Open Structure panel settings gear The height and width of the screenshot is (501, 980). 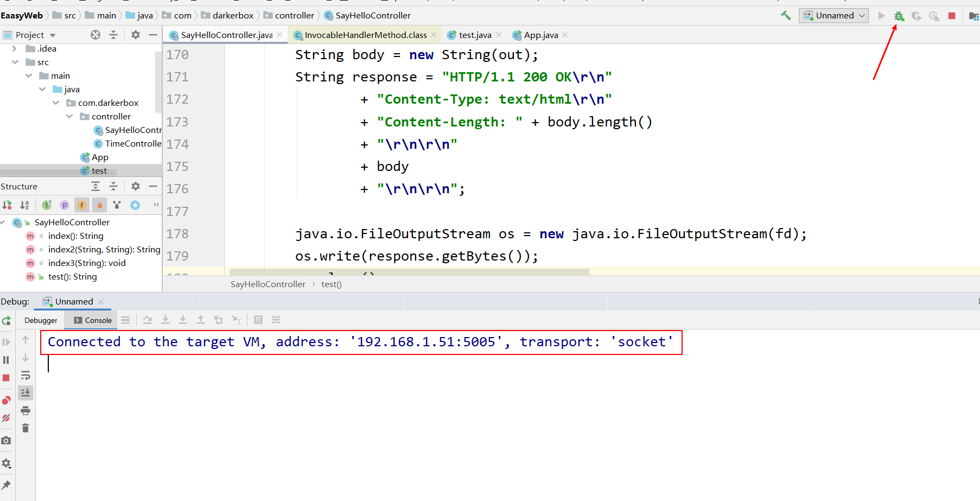pos(136,186)
